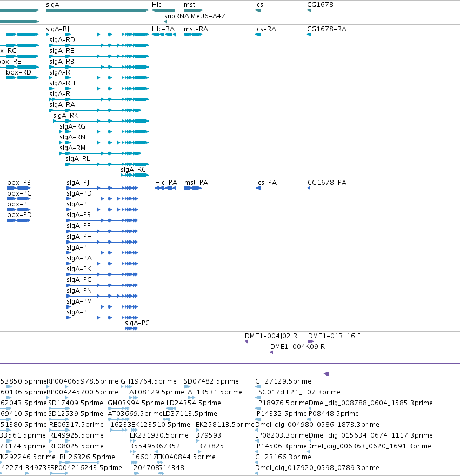
Task: Click protein slgA-PN
Action: [x=102, y=296]
